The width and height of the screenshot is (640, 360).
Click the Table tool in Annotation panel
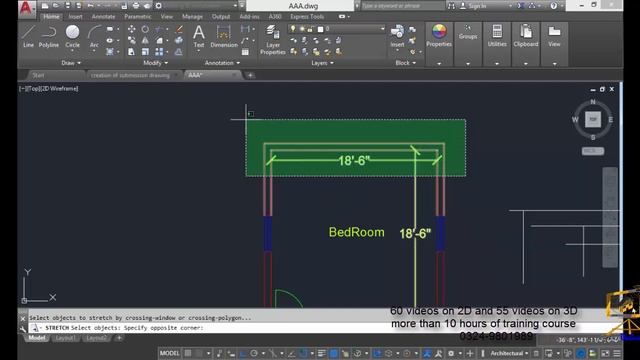click(245, 52)
